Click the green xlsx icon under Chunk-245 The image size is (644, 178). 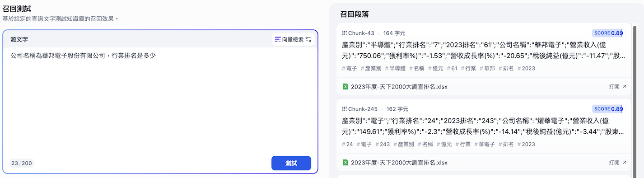pos(345,162)
